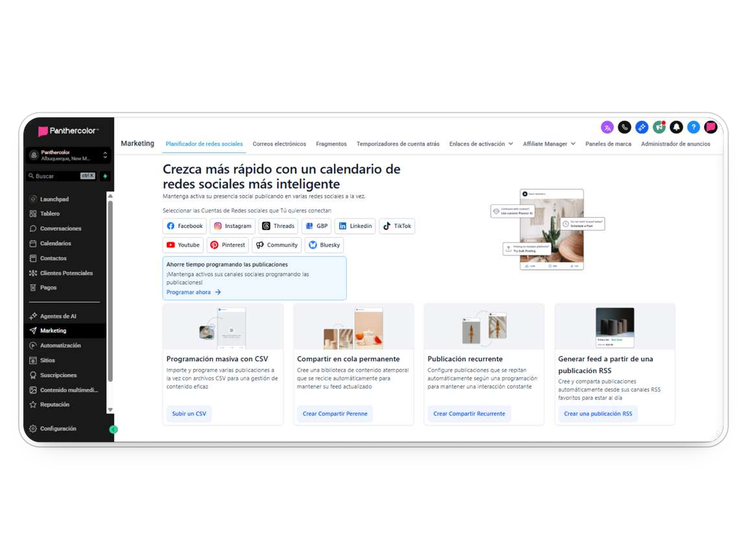Viewport: 747px width, 560px height.
Task: Connect a Pinterest account
Action: [x=228, y=245]
